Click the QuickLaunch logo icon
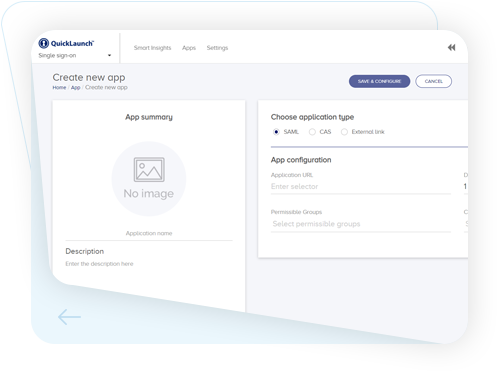Viewport: 497px width, 372px height. click(x=44, y=43)
